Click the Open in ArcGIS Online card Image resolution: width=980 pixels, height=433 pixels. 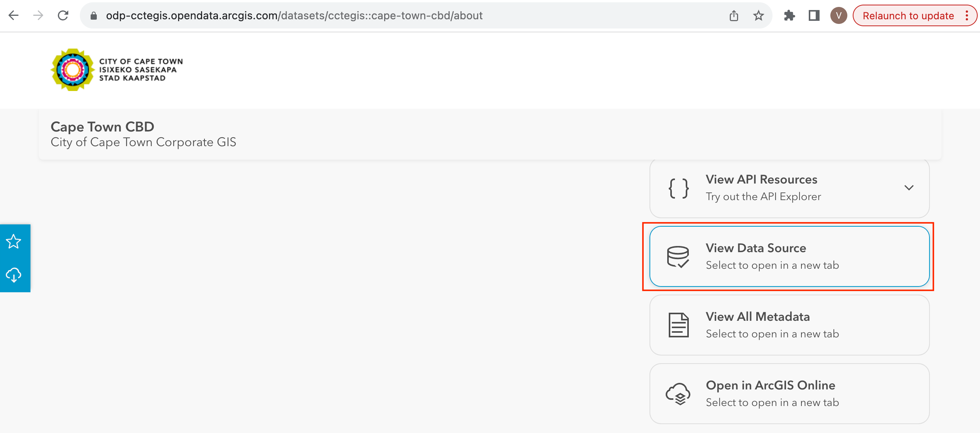coord(789,394)
